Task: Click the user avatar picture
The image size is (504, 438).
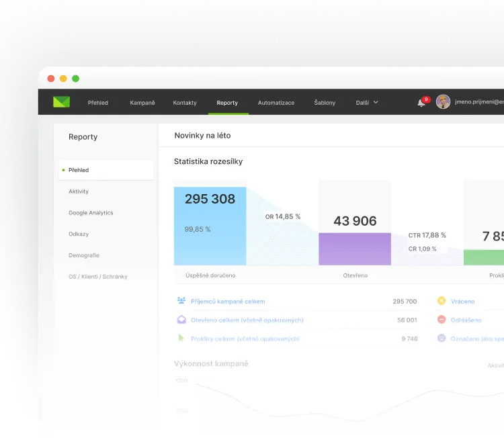Action: coord(443,102)
